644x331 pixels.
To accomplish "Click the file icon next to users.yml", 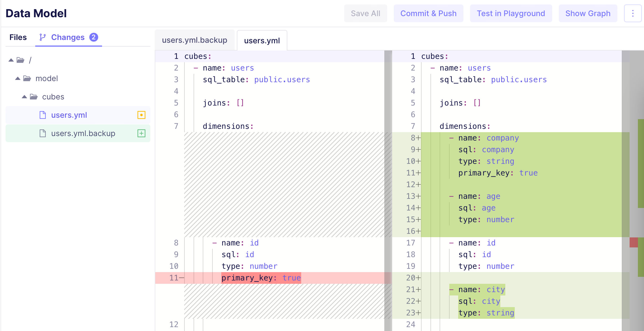I will 43,115.
